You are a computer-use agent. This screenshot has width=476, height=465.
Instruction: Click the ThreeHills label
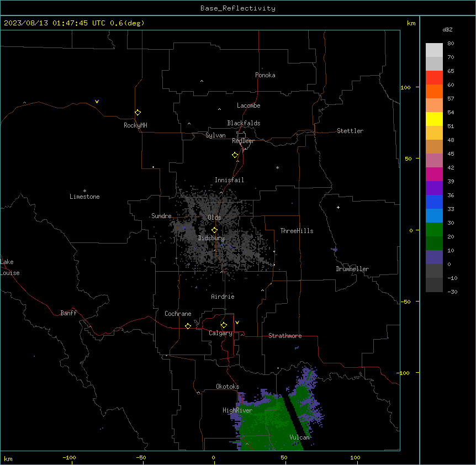[x=297, y=231]
